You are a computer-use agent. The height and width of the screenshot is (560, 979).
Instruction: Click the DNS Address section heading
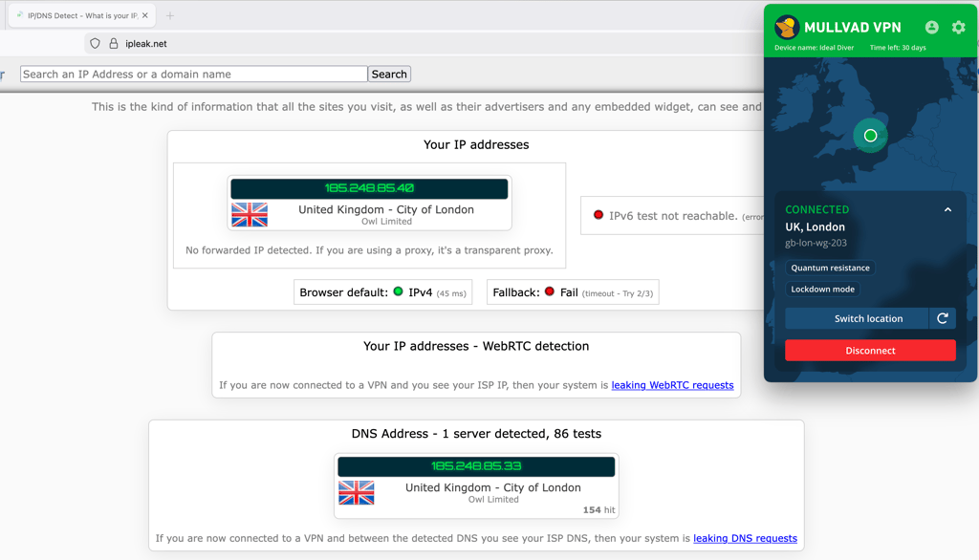point(476,434)
